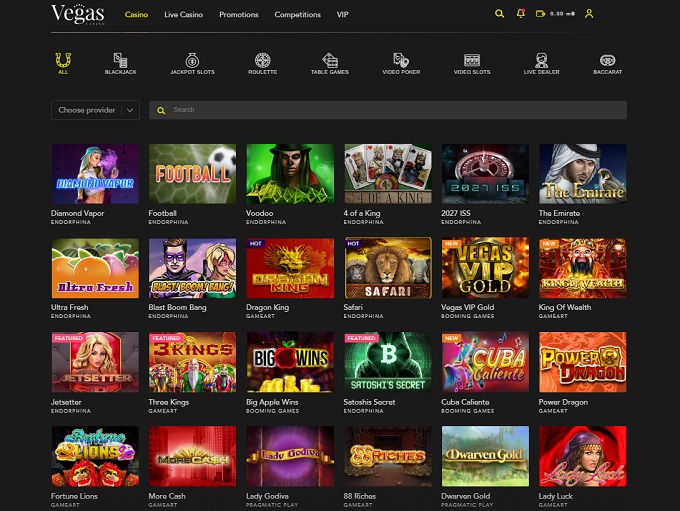Screen dimensions: 680x511
Task: Launch King Of Wealth game thumbnail
Action: click(x=582, y=268)
